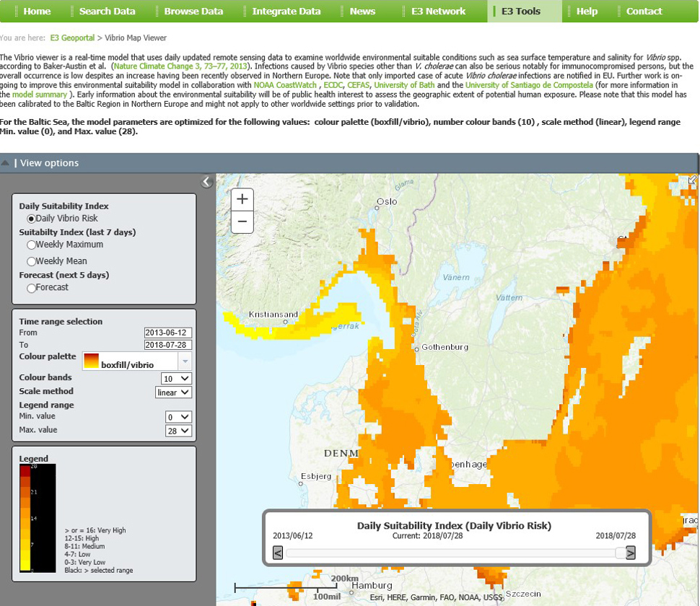Choose the Weekly Maximum option
The width and height of the screenshot is (700, 606).
pos(31,245)
